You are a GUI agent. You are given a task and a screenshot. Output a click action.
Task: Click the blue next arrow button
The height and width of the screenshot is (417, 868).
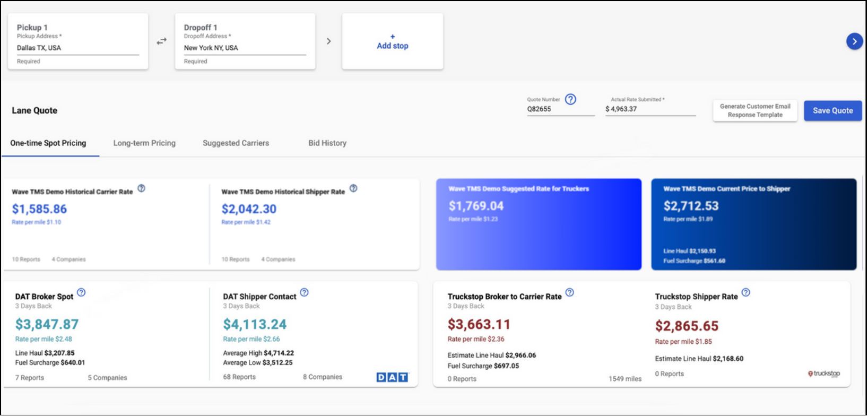[854, 41]
